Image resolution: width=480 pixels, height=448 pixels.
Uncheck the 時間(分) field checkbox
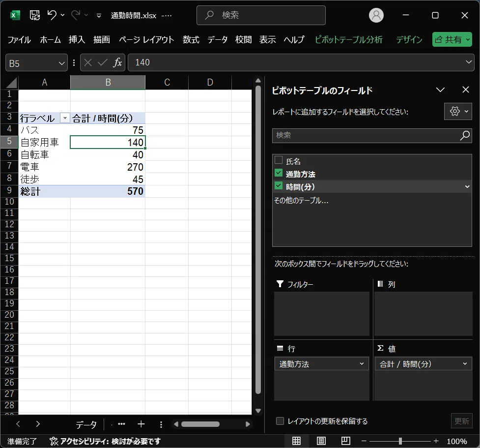279,186
